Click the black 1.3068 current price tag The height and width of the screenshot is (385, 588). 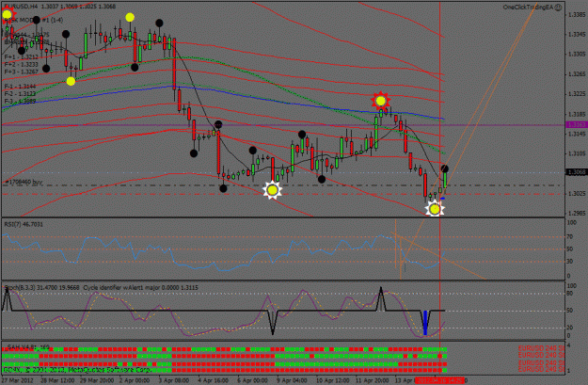(x=577, y=172)
